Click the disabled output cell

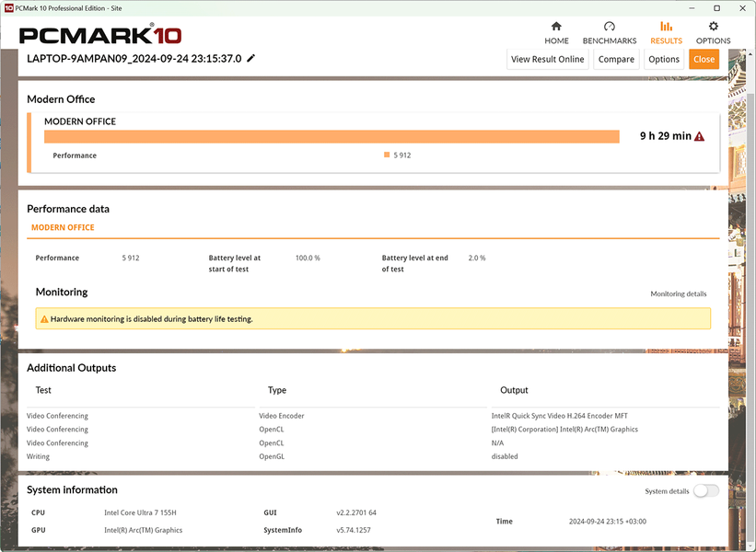click(505, 456)
